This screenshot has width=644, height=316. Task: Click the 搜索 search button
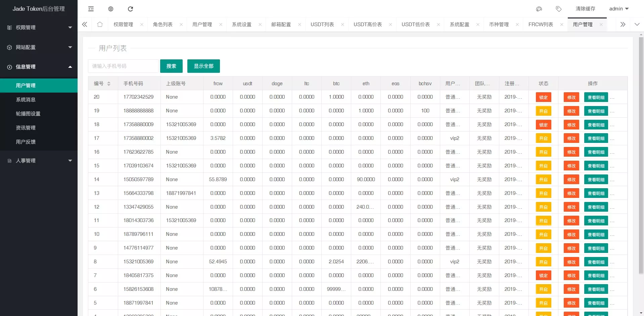(x=171, y=66)
